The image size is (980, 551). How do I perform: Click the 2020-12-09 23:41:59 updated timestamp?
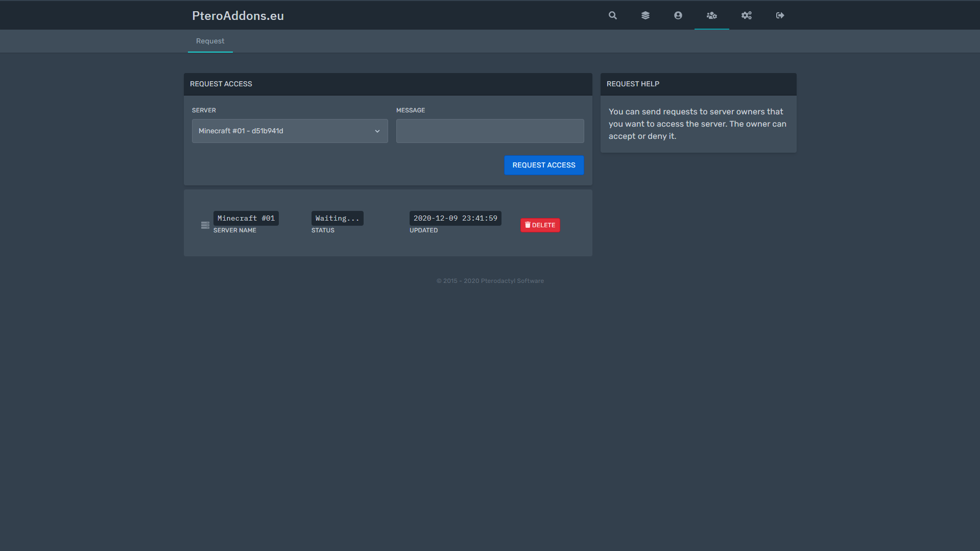[x=455, y=218]
